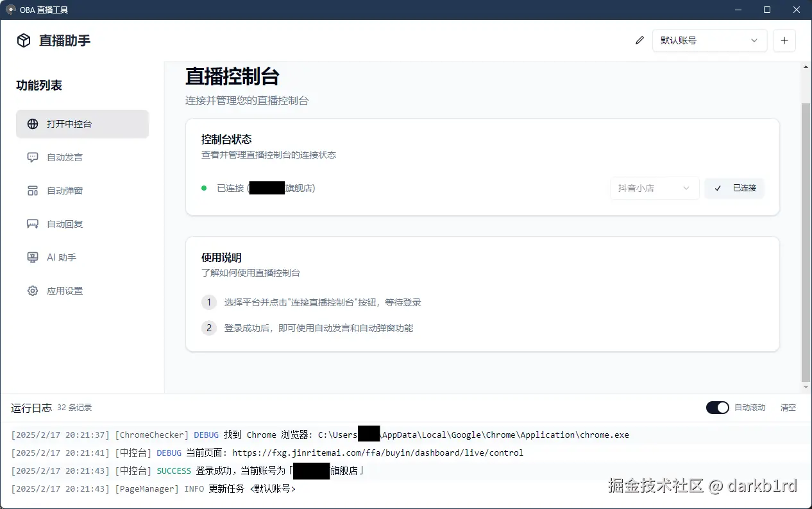Click the monitor icon for AI 助手

pos(33,257)
